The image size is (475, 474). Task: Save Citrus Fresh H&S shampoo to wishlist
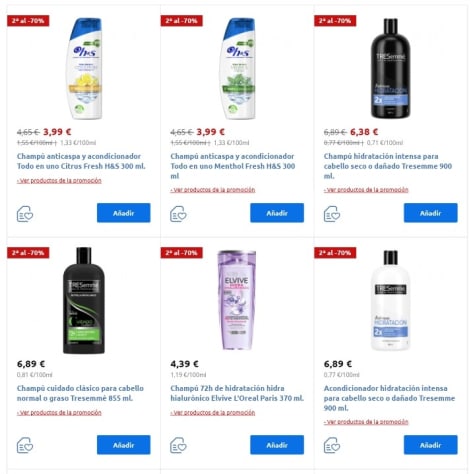click(x=25, y=214)
